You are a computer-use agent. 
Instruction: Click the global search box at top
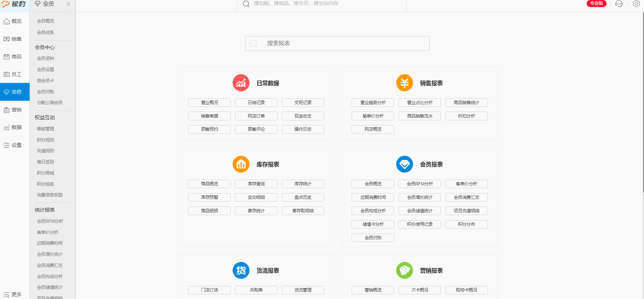[x=321, y=4]
